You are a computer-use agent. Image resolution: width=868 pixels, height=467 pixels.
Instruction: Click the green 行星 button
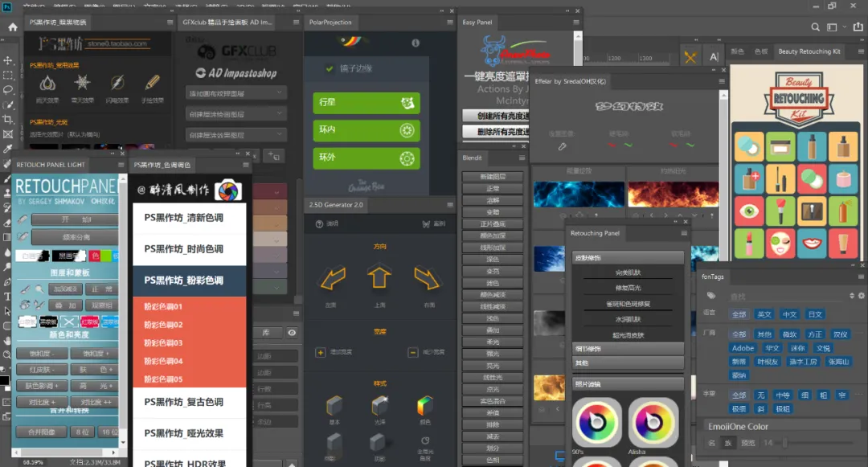coord(366,103)
